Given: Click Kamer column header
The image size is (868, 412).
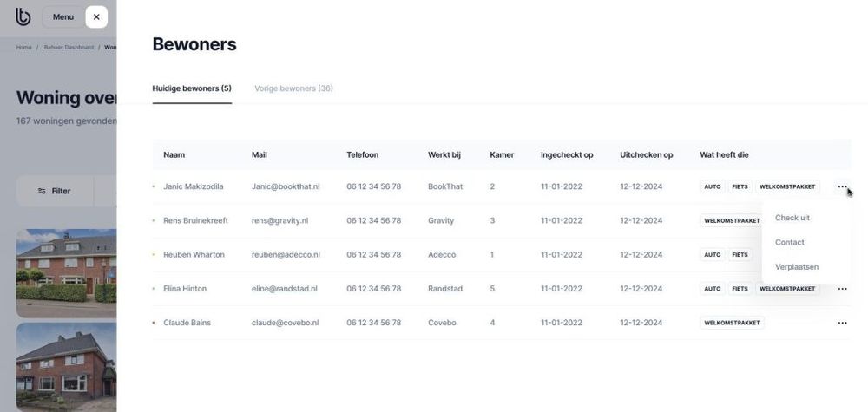Looking at the screenshot, I should click(x=502, y=155).
